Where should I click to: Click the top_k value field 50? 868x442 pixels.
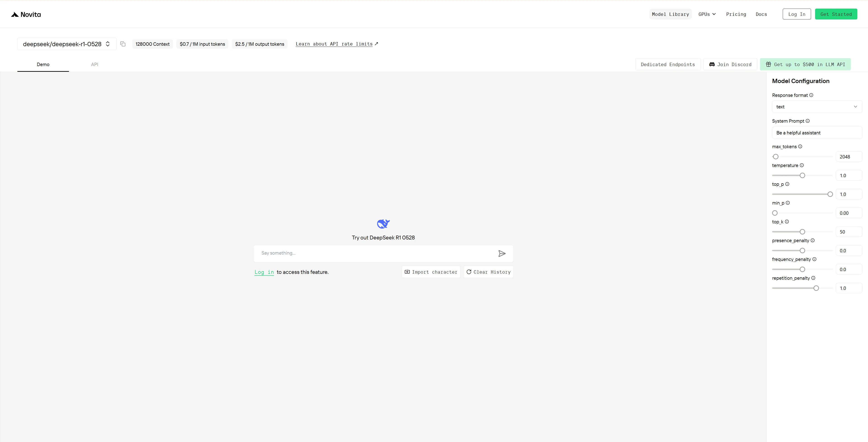pos(849,232)
